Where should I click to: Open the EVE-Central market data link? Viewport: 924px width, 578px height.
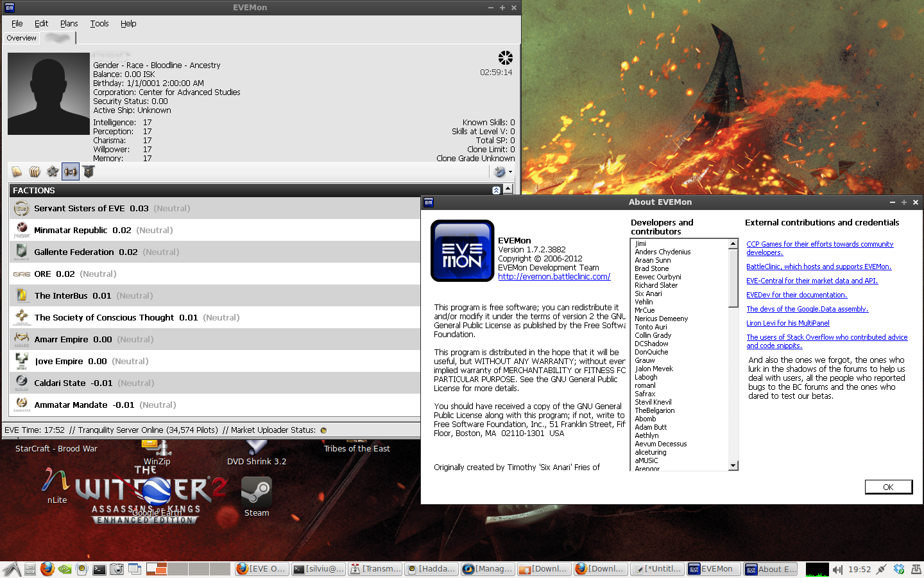coord(812,281)
